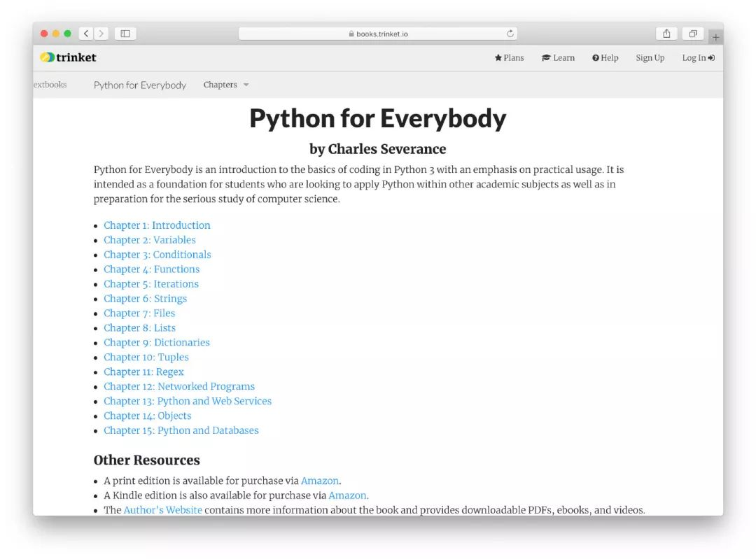Click the books.trinket.io address bar
The image size is (756, 559).
(378, 34)
